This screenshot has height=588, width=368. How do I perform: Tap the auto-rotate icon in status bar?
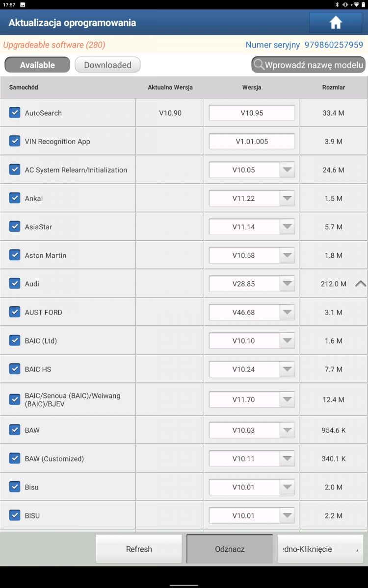[x=345, y=4]
